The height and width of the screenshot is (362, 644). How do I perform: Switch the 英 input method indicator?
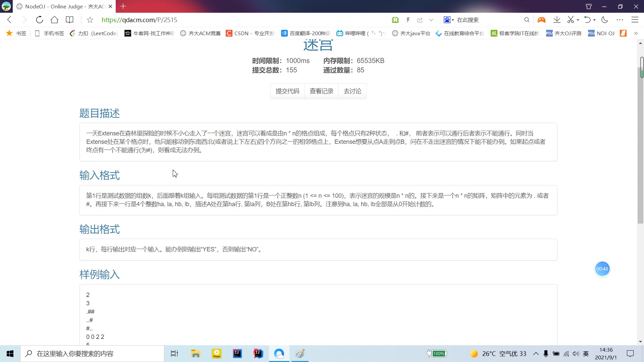click(x=586, y=354)
